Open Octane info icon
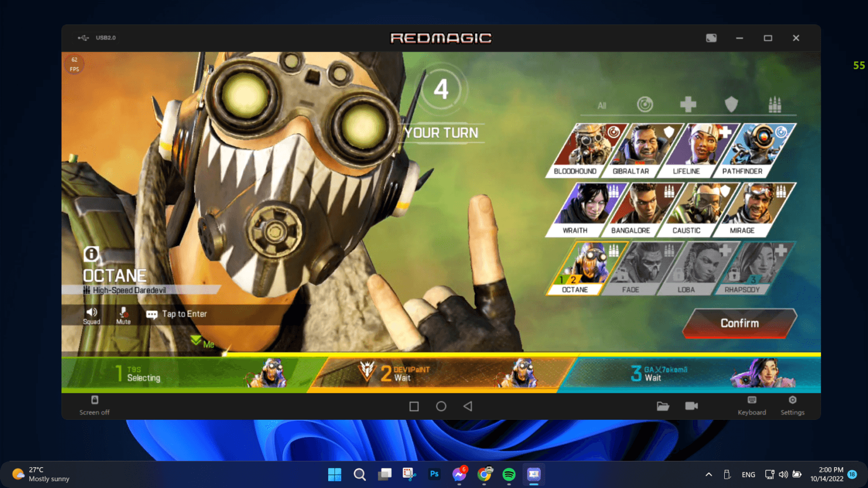This screenshot has width=868, height=488. click(91, 254)
